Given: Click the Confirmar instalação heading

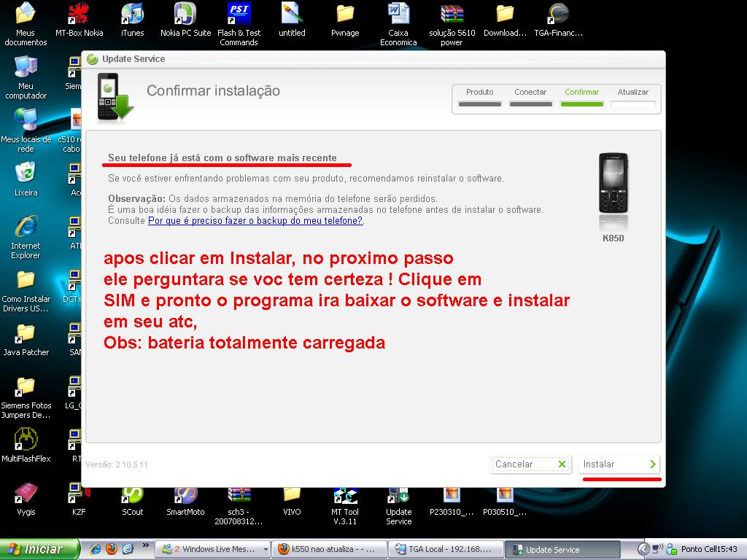Looking at the screenshot, I should pos(213,90).
